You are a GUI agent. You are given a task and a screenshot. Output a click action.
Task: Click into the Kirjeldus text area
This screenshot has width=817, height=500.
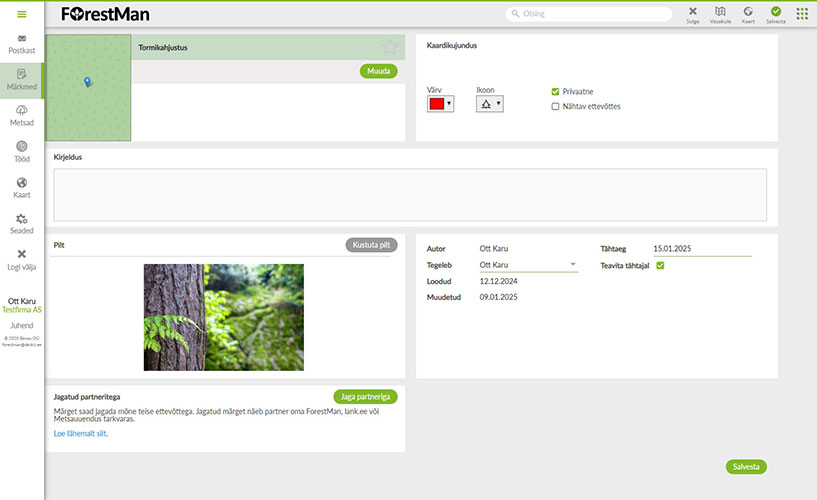pos(410,194)
